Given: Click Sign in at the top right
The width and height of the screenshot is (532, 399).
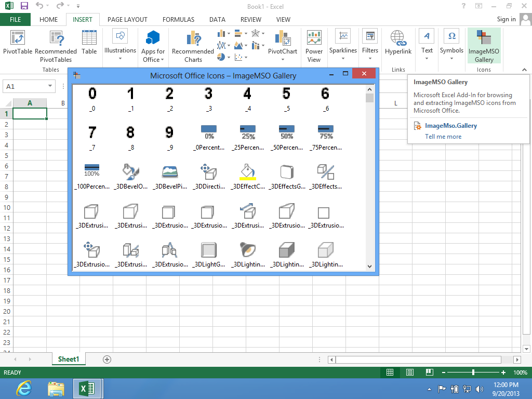Looking at the screenshot, I should (x=506, y=19).
